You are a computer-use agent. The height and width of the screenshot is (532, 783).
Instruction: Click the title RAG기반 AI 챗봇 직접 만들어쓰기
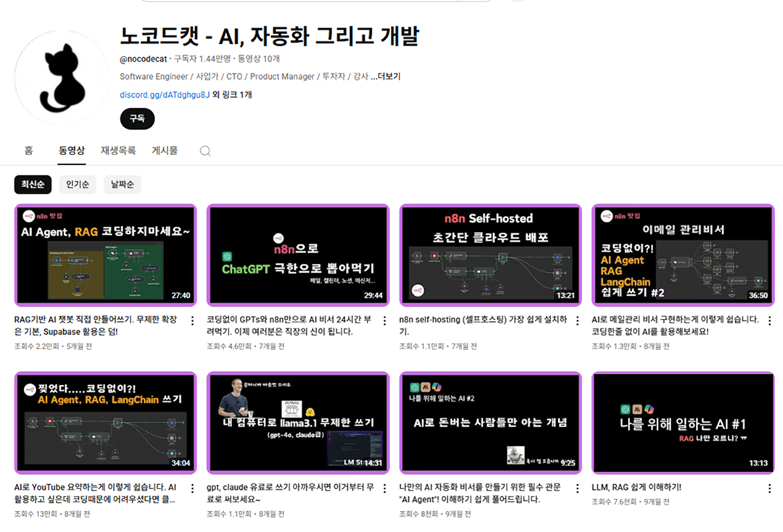pos(96,325)
